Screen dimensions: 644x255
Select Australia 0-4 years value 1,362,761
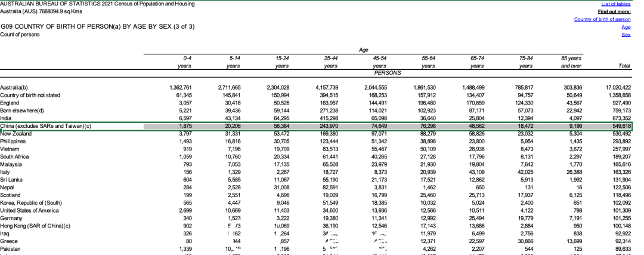pyautogui.click(x=181, y=87)
